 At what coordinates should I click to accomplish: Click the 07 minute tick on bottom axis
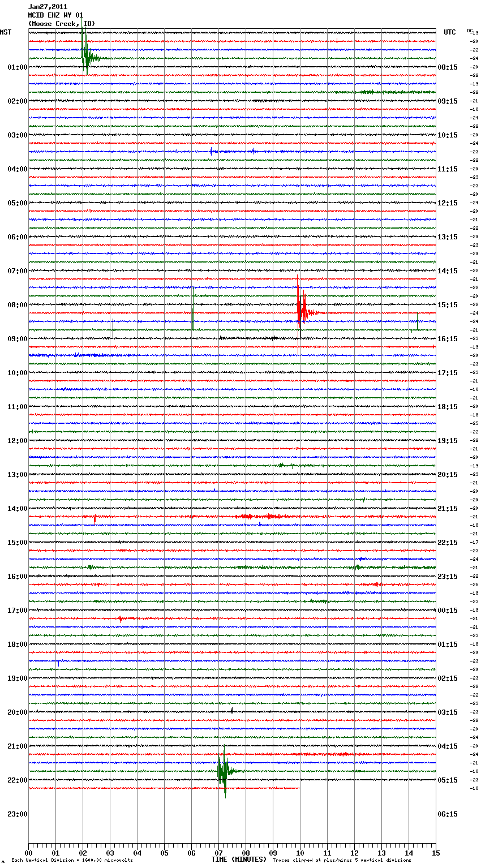[x=218, y=853]
